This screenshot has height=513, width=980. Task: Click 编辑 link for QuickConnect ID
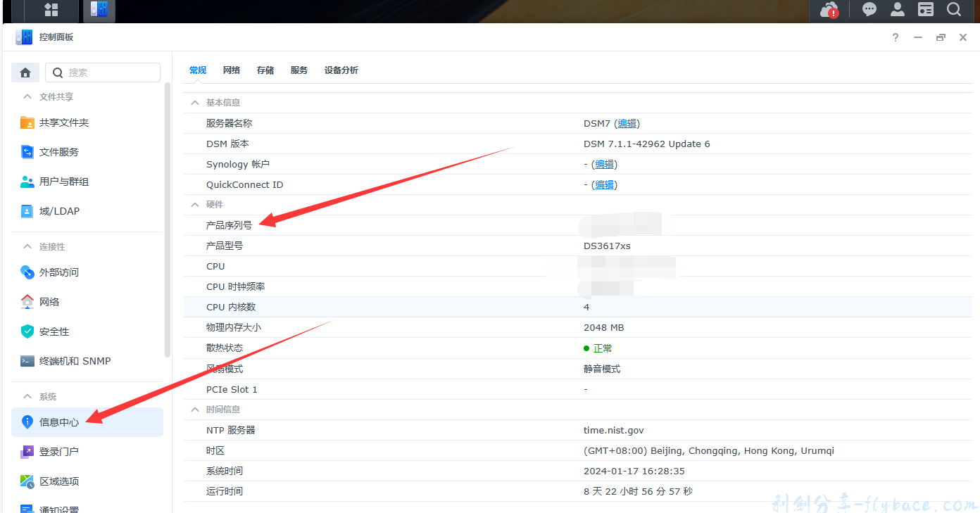pos(605,184)
